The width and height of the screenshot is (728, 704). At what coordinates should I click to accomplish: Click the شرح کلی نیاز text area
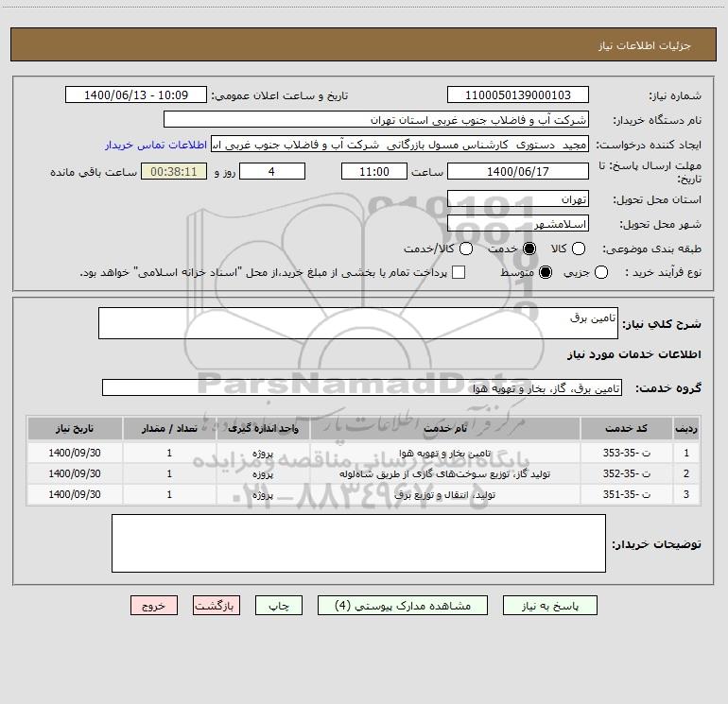tap(358, 323)
